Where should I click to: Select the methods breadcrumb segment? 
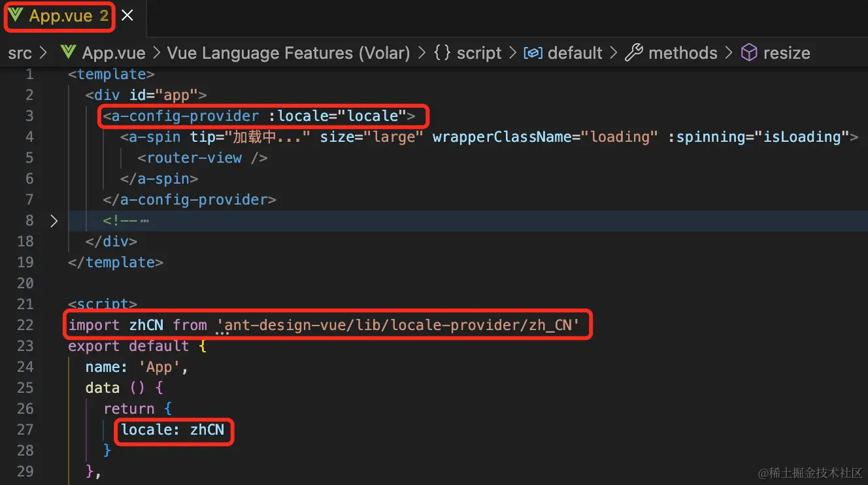coord(682,53)
